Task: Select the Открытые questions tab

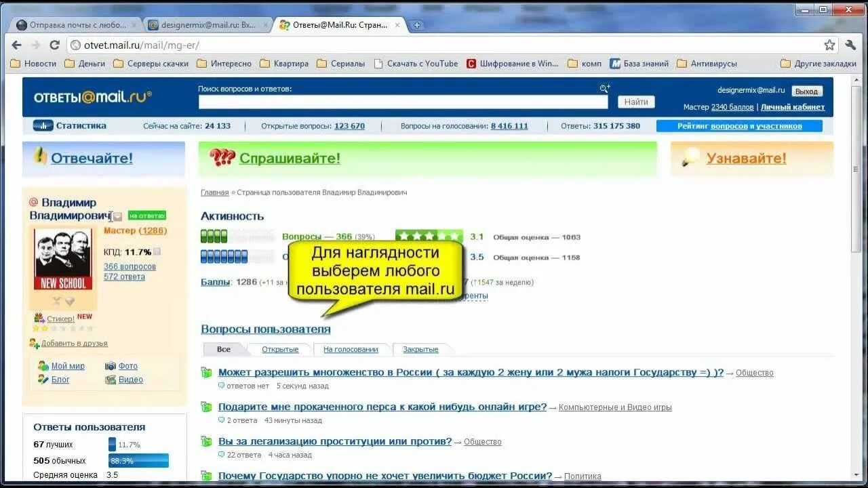Action: click(280, 350)
